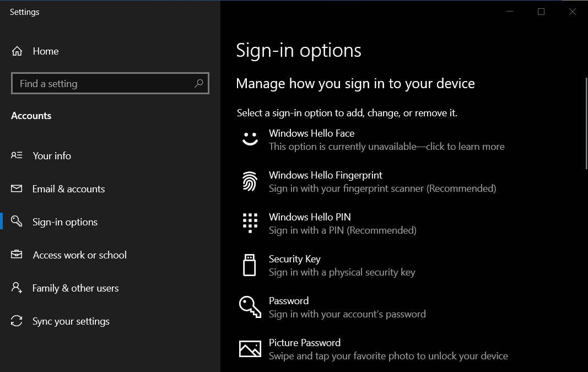Click the Your info person-card icon

17,155
